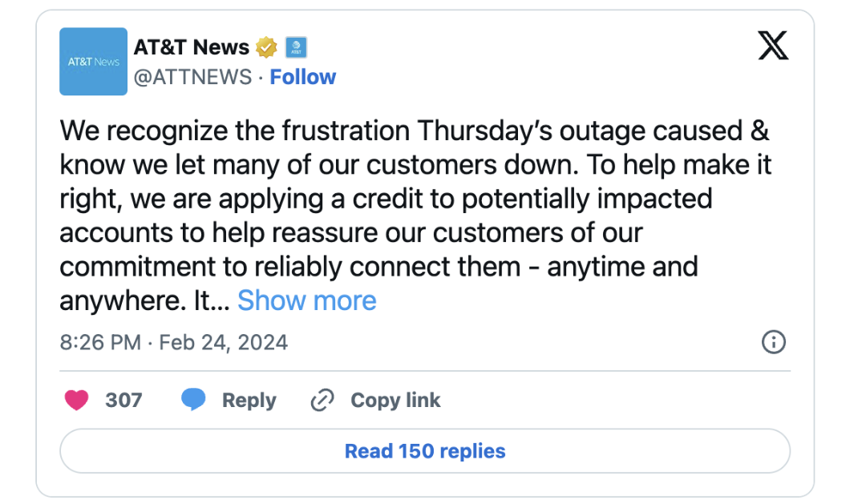Click the blue reply bubble icon
866x504 pixels.
pyautogui.click(x=193, y=400)
